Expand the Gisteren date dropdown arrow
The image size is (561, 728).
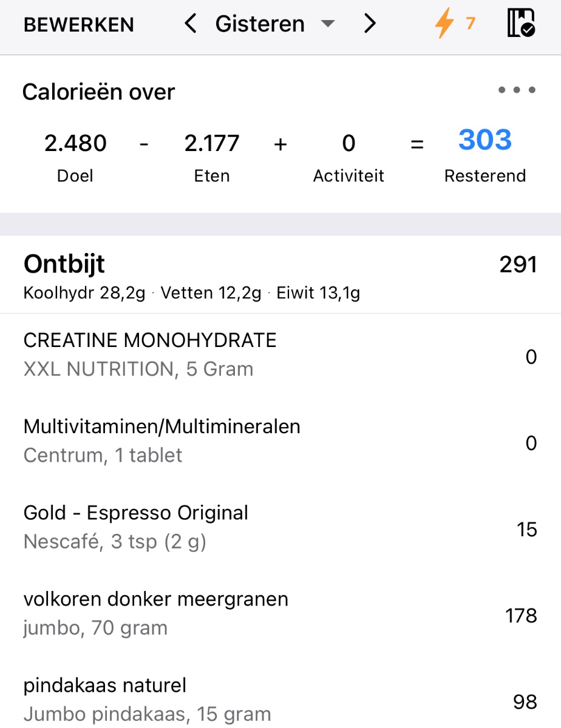click(x=327, y=24)
